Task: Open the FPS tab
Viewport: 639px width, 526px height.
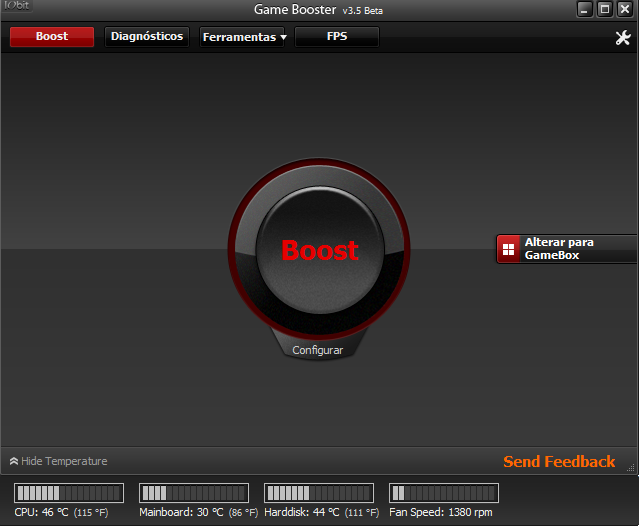Action: (337, 37)
